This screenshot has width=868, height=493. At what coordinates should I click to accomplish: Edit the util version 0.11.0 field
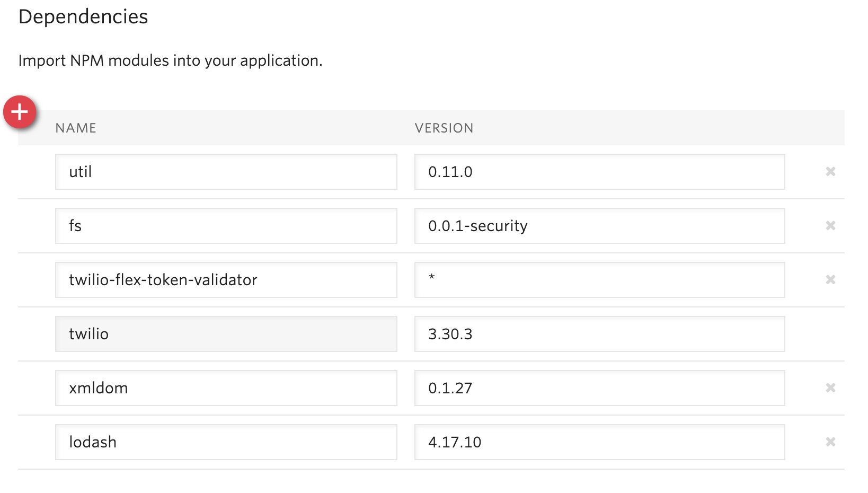point(600,172)
